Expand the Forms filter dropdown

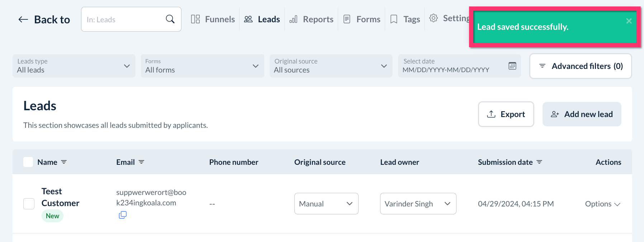click(202, 66)
